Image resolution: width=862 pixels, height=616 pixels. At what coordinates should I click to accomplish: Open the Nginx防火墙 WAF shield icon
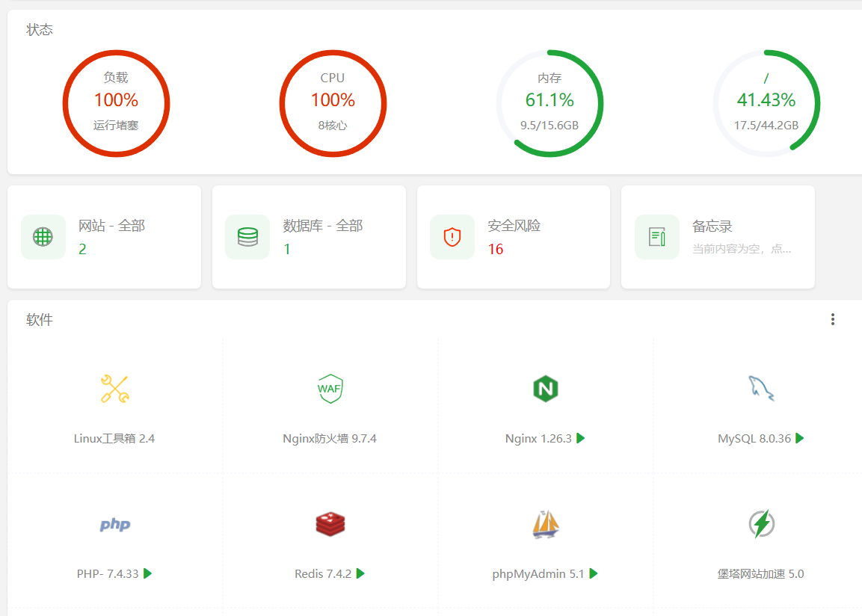pos(330,389)
